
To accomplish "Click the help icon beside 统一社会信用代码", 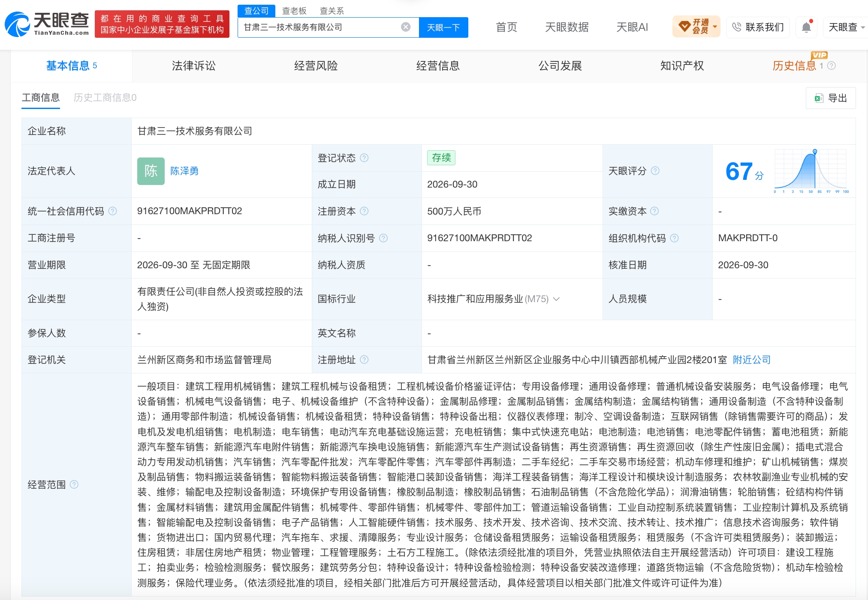I will 113,211.
